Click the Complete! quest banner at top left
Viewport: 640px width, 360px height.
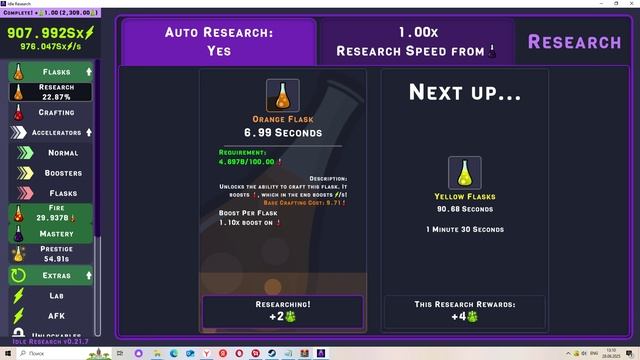coord(51,13)
